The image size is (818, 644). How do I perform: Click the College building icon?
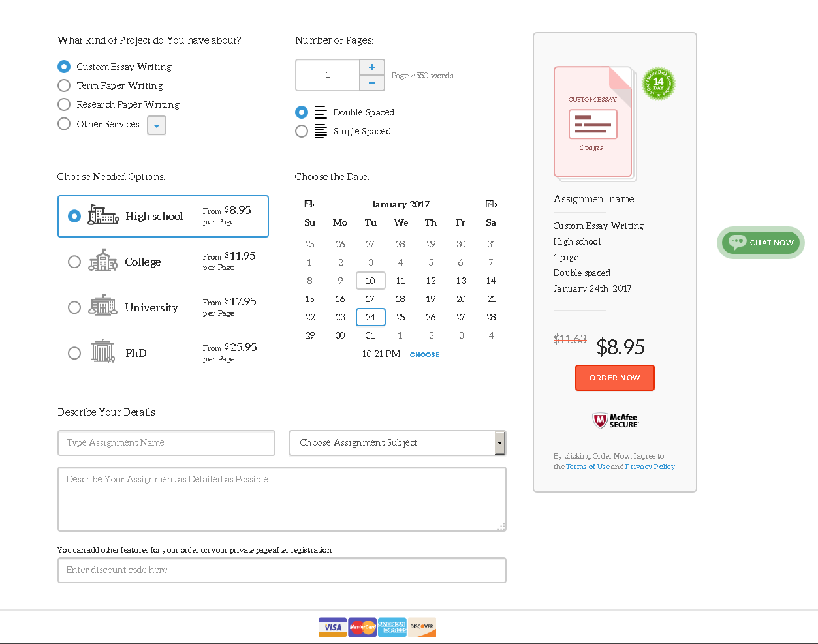coord(103,260)
